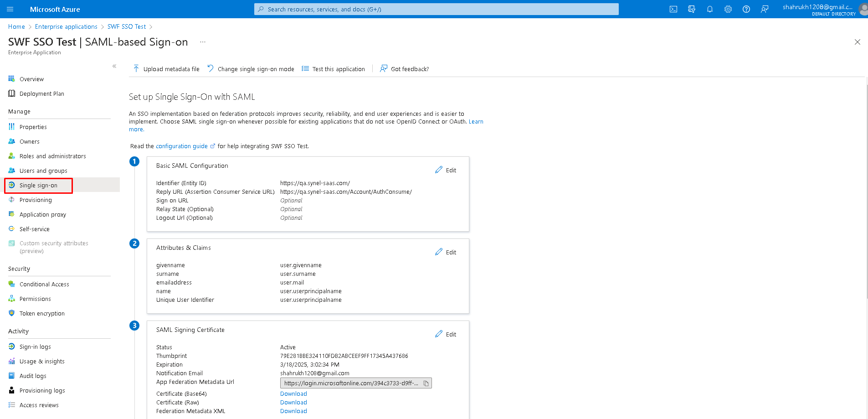The image size is (868, 419).
Task: Collapse the left navigation pane
Action: pos(114,66)
